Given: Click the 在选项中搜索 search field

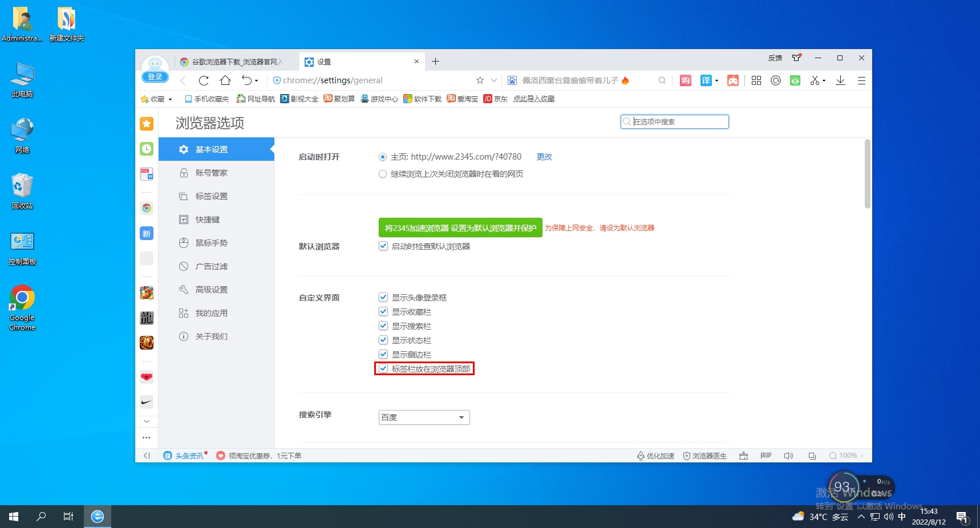Looking at the screenshot, I should (x=675, y=121).
